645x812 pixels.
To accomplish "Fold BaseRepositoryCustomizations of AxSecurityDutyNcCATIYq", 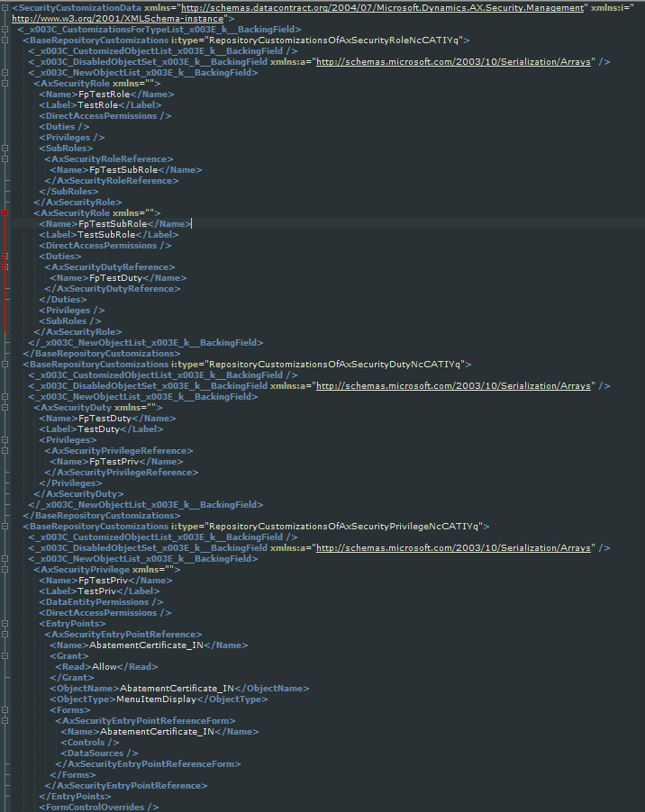I will [x=5, y=364].
